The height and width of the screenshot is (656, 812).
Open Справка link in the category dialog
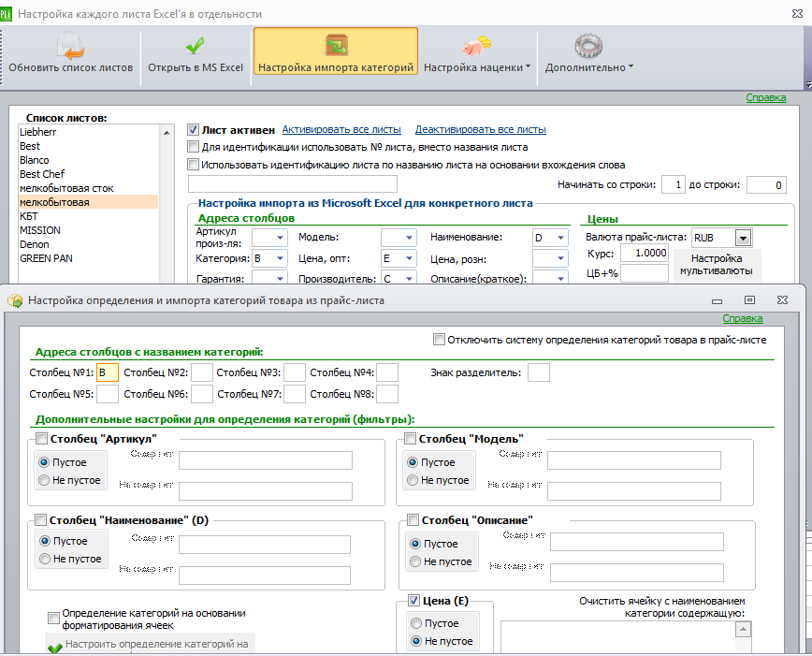pos(743,318)
